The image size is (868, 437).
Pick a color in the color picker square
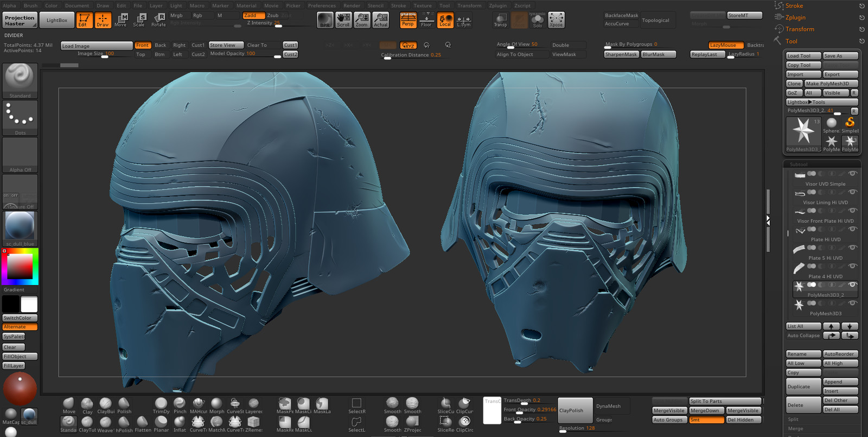click(x=20, y=266)
